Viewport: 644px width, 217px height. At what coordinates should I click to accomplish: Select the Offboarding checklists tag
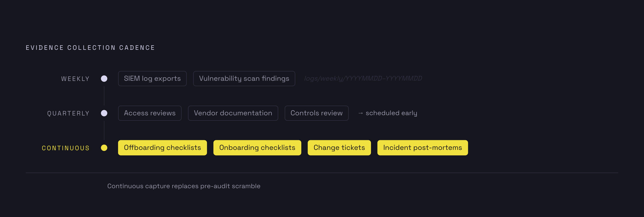click(x=162, y=148)
